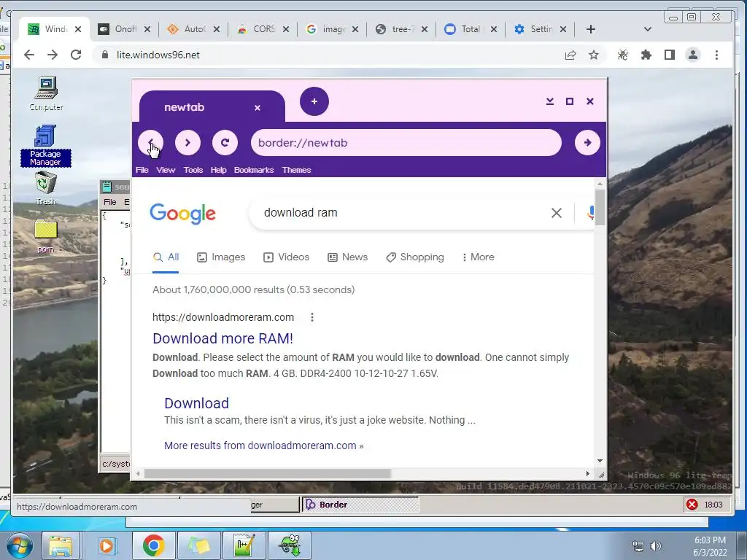Click the bug extension icon in Chrome
Screen dimensions: 747x560
(623, 55)
